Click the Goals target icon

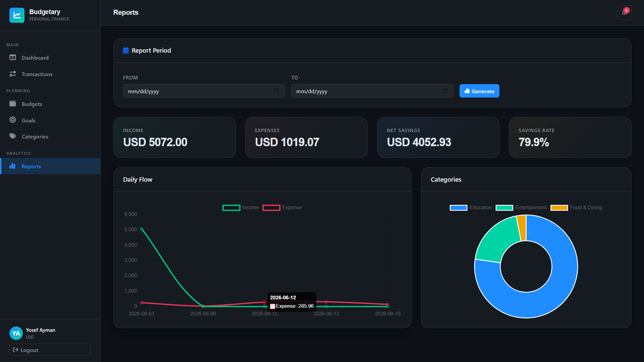pos(13,120)
